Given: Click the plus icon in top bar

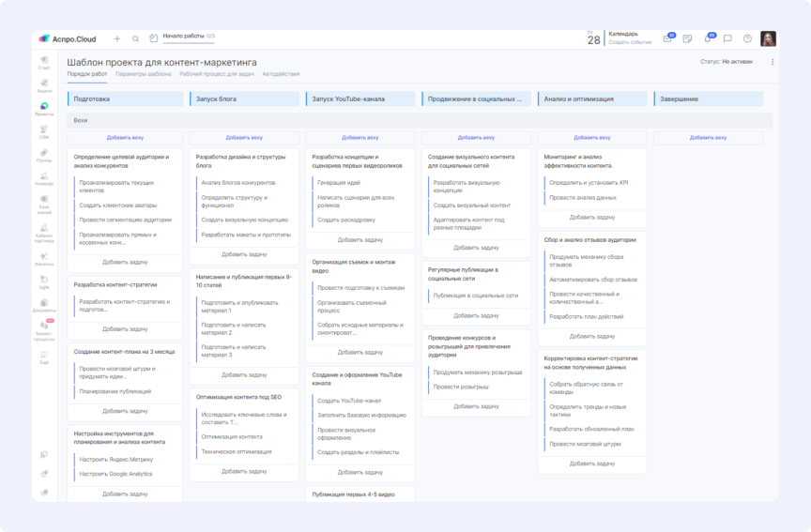Looking at the screenshot, I should point(117,38).
